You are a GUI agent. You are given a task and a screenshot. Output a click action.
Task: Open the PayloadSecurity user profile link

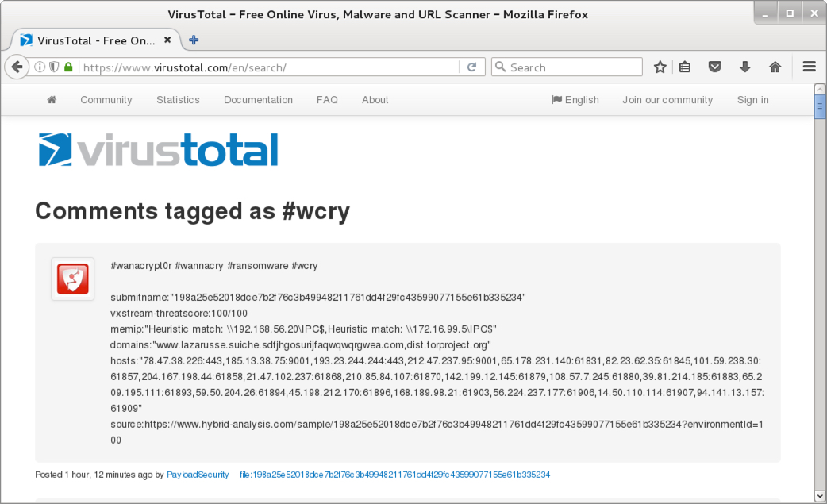click(198, 475)
